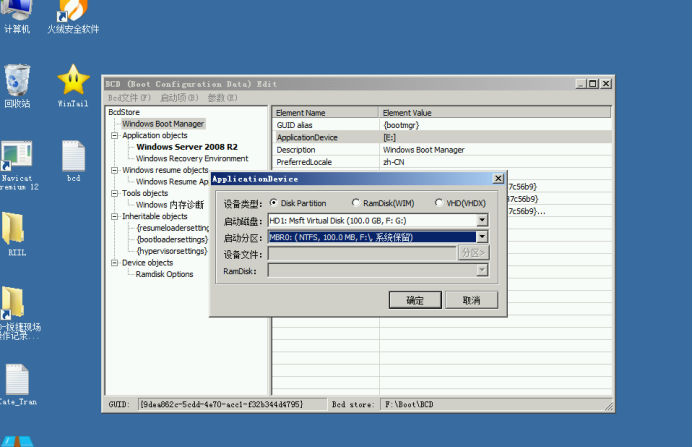Open the Recycle Bin (回收站) desktop icon
The width and height of the screenshot is (693, 447).
17,80
